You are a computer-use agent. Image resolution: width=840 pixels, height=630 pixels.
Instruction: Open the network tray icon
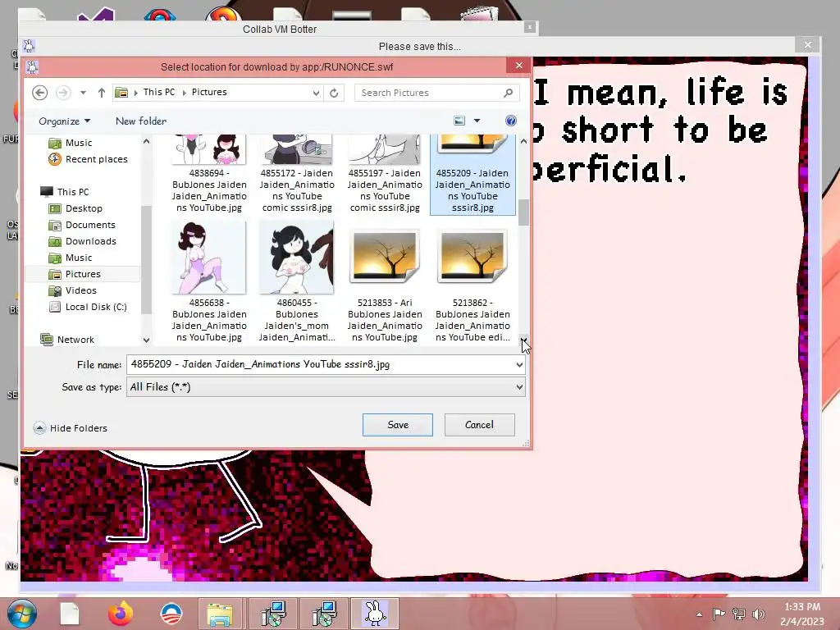pos(739,614)
